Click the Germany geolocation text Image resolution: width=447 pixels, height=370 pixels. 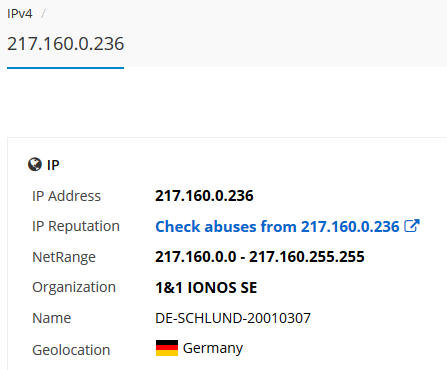[x=213, y=348]
